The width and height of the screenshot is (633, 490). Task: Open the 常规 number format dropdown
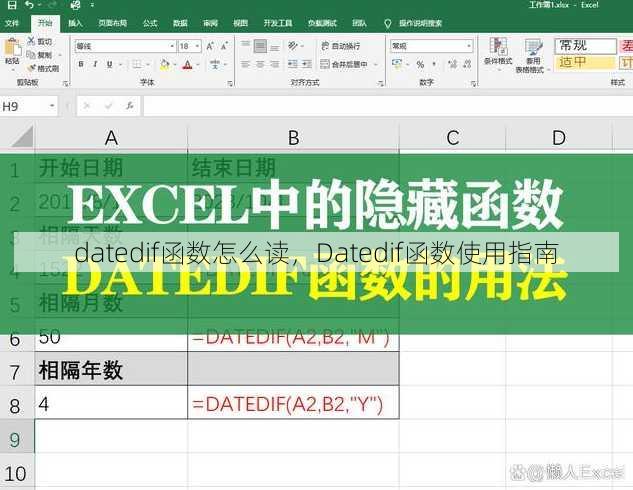coord(469,46)
